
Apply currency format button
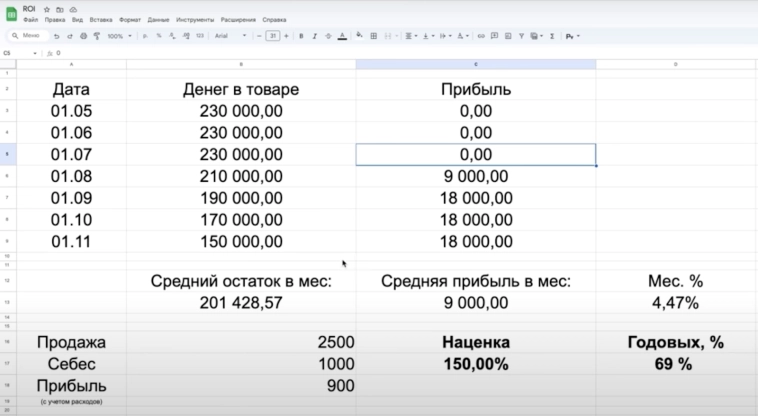click(x=145, y=36)
